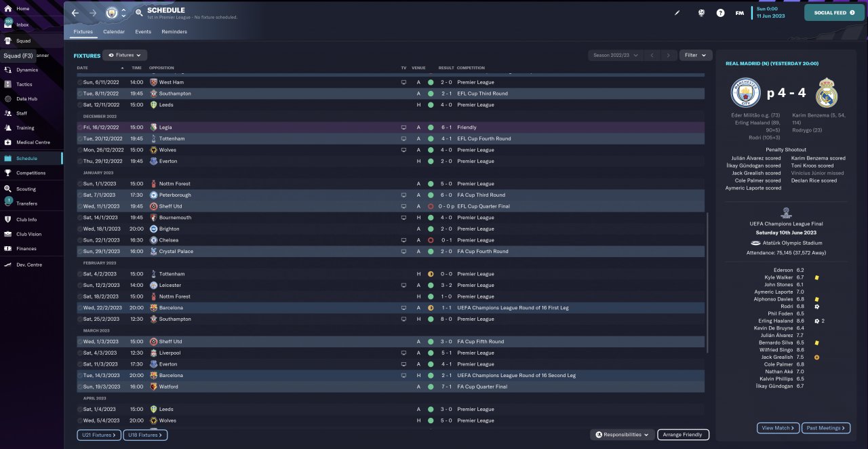Click the forward navigation arrow
Image resolution: width=868 pixels, height=449 pixels.
[x=93, y=13]
